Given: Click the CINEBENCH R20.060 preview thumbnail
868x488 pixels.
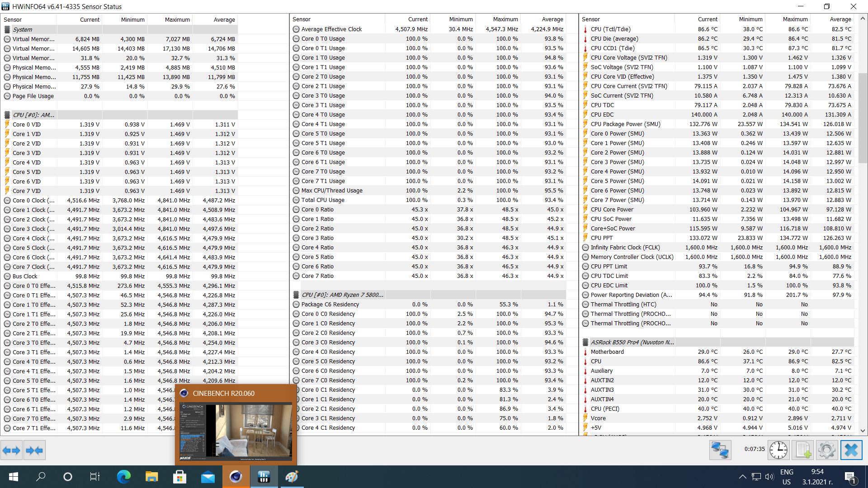Looking at the screenshot, I should tap(236, 432).
